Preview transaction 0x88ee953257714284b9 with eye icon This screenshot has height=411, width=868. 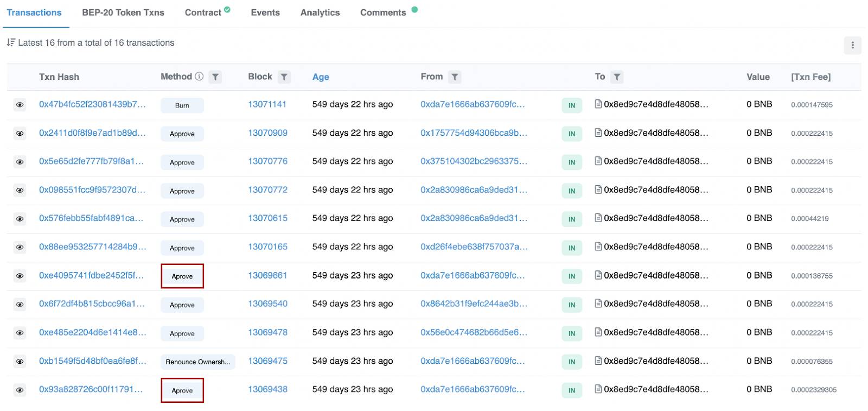[20, 247]
